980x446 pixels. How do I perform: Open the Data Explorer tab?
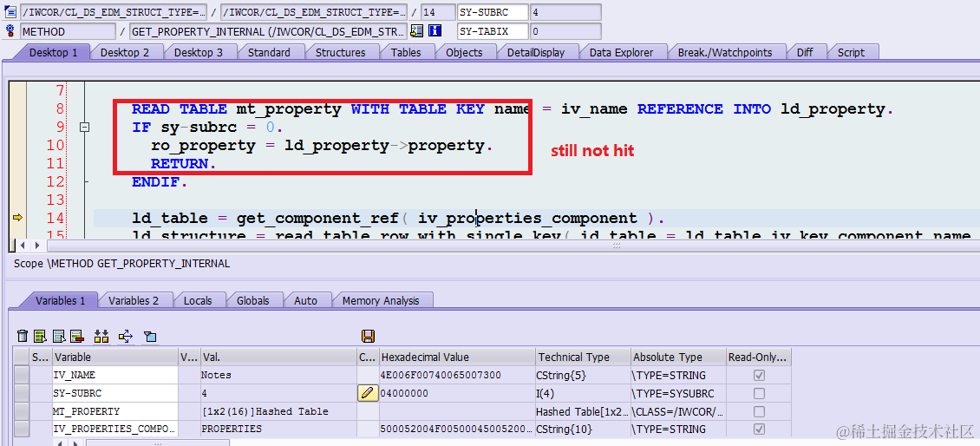621,53
